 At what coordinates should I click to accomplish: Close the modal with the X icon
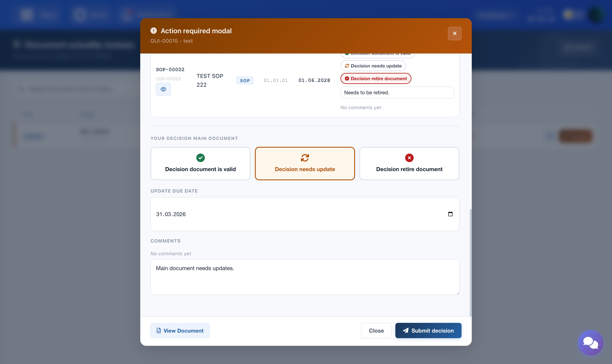[x=454, y=33]
